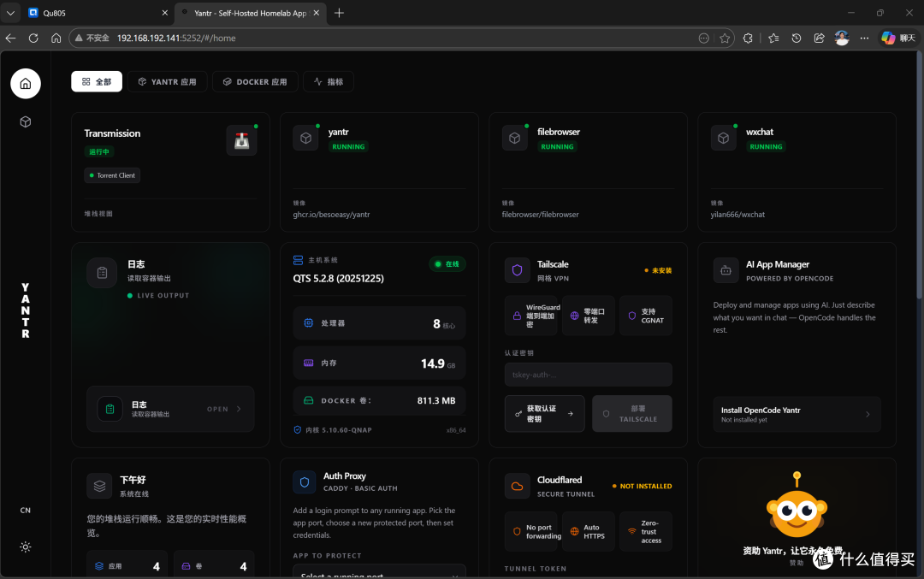
Task: Open the browser extensions puzzle icon
Action: (x=748, y=38)
